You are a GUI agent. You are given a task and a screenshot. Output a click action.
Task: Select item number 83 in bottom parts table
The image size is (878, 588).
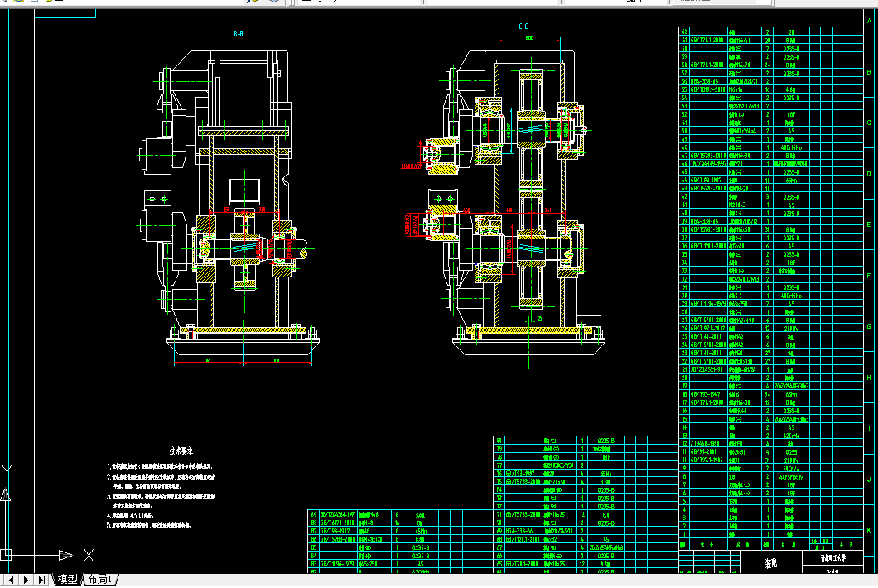[x=314, y=564]
